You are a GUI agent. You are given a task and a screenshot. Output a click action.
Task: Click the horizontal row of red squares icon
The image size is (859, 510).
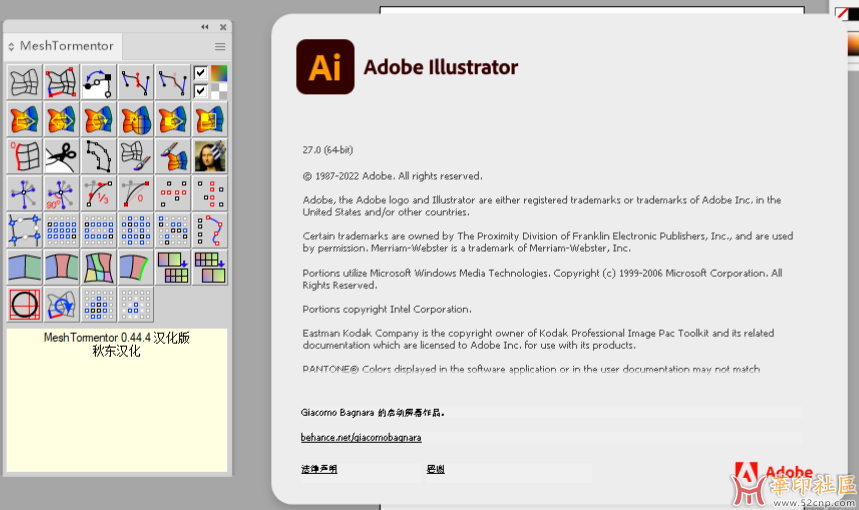point(173,193)
